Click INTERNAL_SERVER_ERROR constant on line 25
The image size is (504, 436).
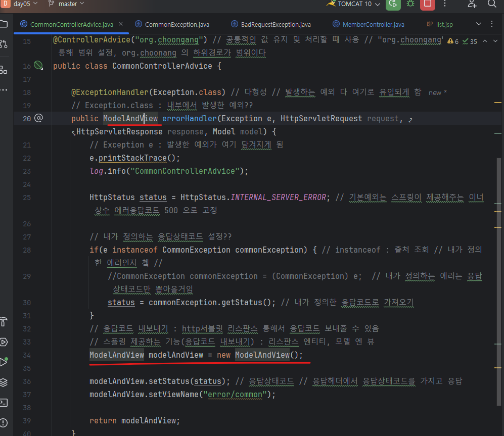click(x=279, y=197)
